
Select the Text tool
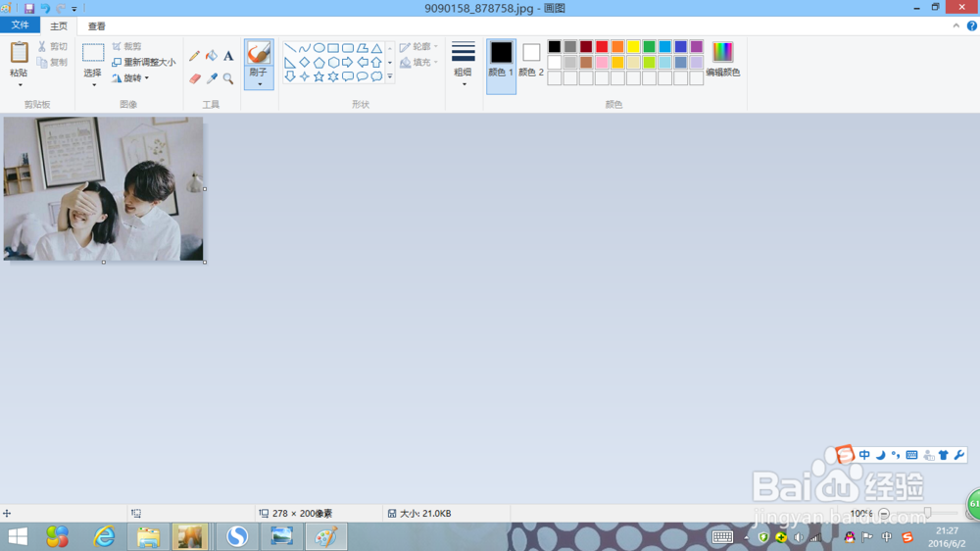pyautogui.click(x=228, y=56)
